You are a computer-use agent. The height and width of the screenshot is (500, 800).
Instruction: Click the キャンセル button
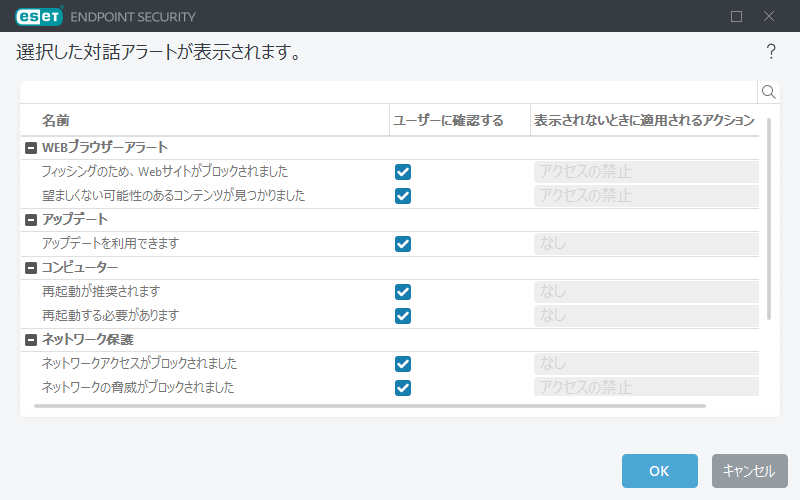(749, 471)
